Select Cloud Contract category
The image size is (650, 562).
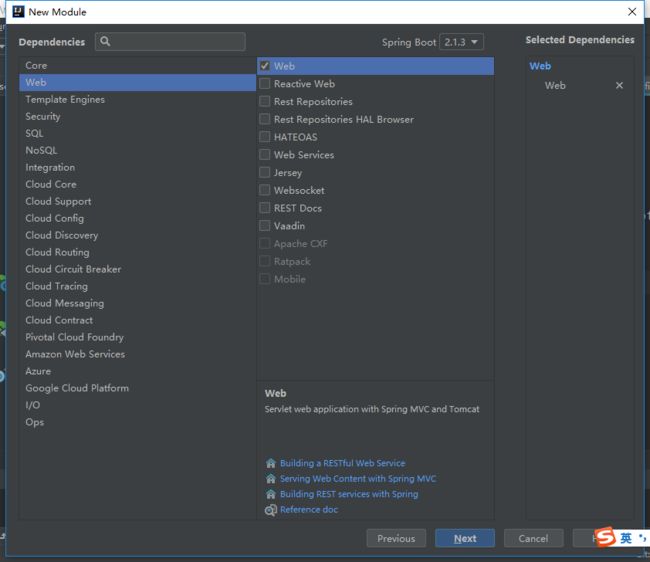137,320
